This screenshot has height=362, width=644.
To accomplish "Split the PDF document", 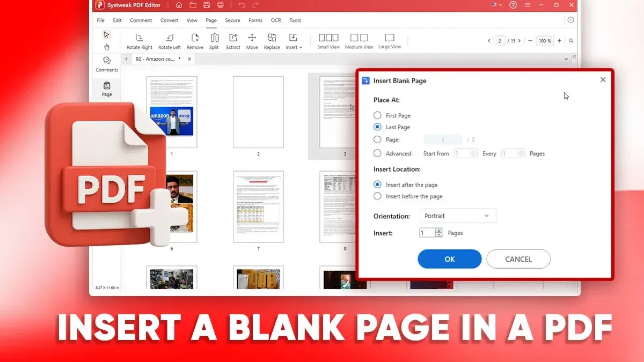I will [x=214, y=41].
